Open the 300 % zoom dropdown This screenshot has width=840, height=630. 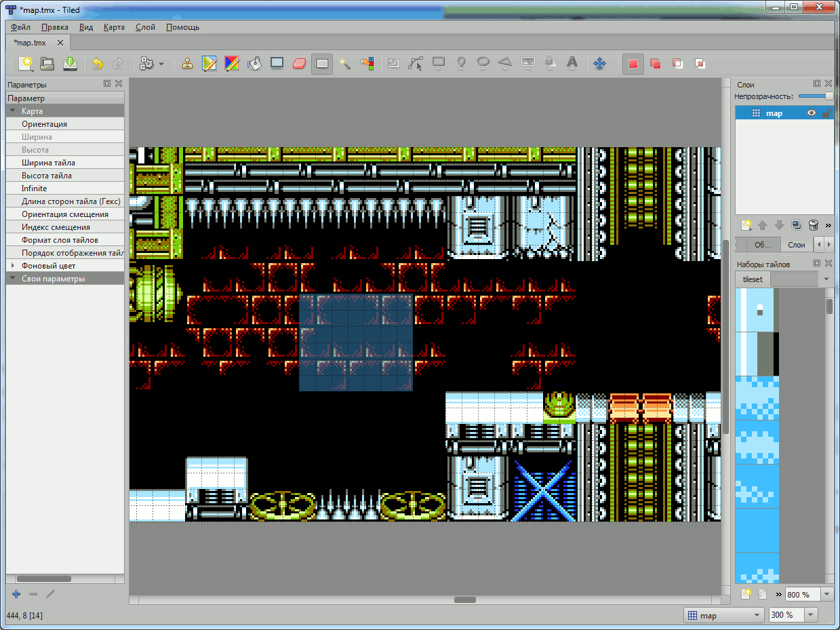tap(809, 615)
